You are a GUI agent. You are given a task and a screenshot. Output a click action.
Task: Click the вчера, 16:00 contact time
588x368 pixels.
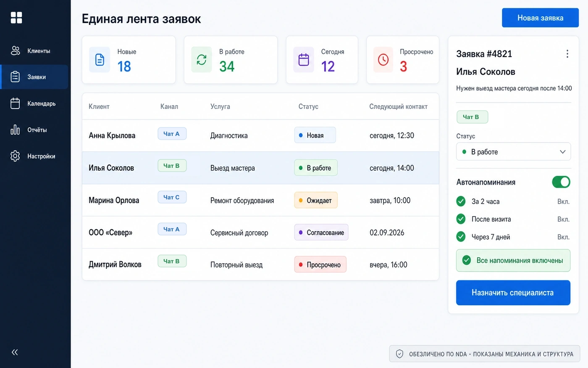tap(388, 265)
